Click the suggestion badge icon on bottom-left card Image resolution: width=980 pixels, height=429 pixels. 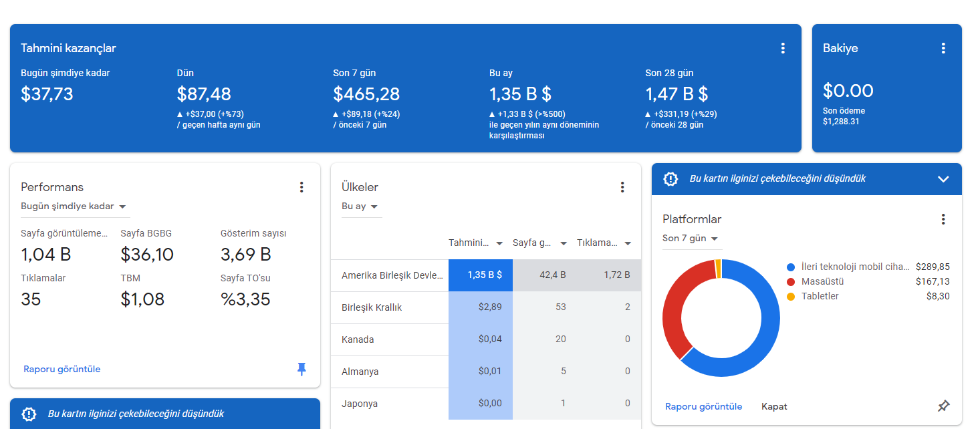(x=28, y=414)
